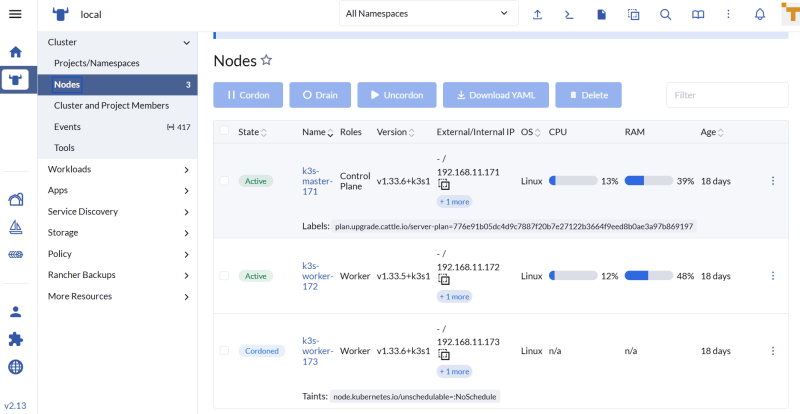The width and height of the screenshot is (800, 414).
Task: Go to Home via house icon
Action: tap(16, 52)
